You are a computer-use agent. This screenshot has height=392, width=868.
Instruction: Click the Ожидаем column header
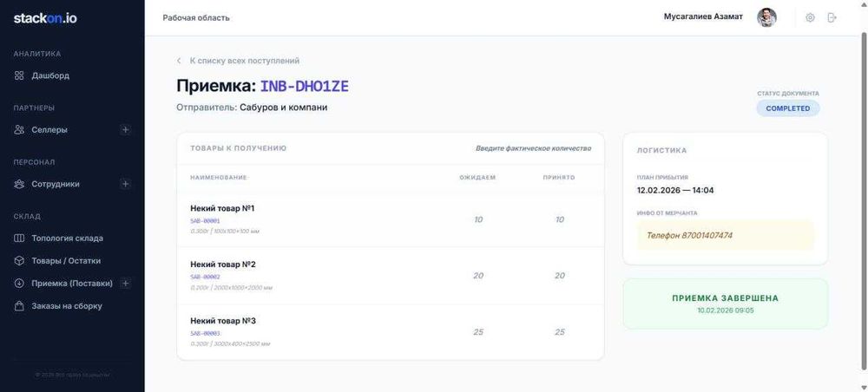pyautogui.click(x=477, y=178)
